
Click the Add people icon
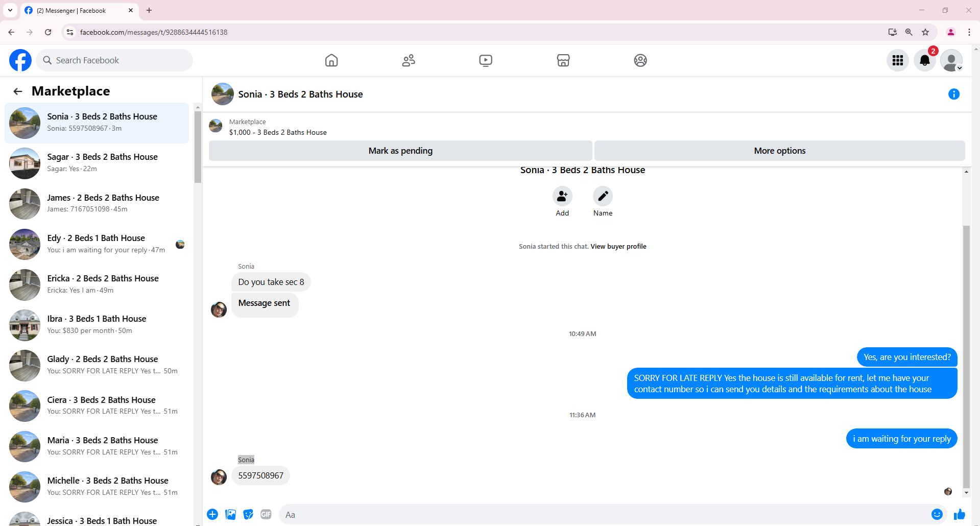tap(562, 196)
